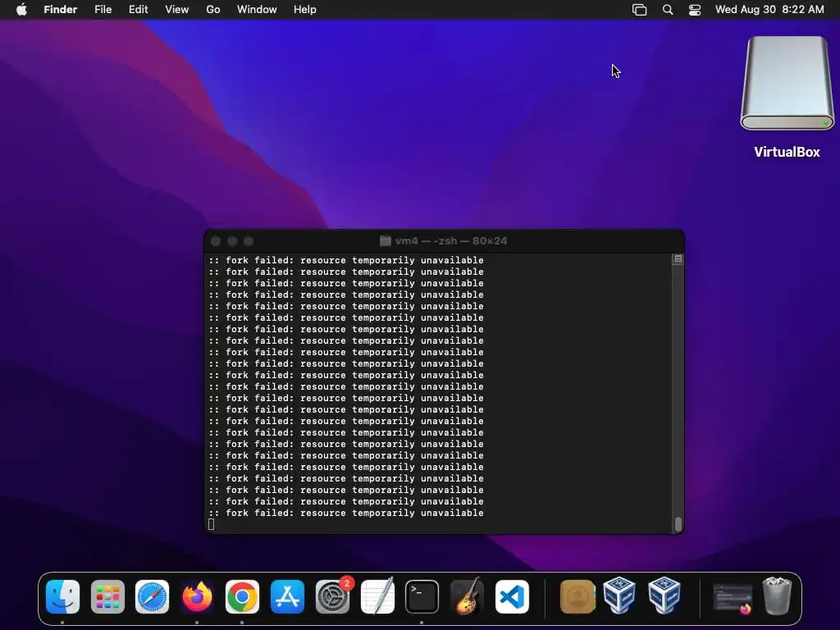This screenshot has width=840, height=630.
Task: Zoom the Terminal window
Action: coord(249,241)
